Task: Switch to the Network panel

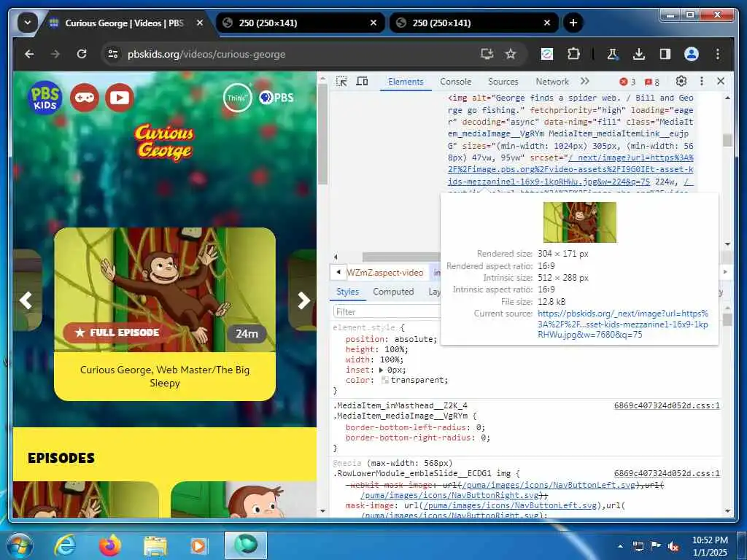Action: click(552, 82)
